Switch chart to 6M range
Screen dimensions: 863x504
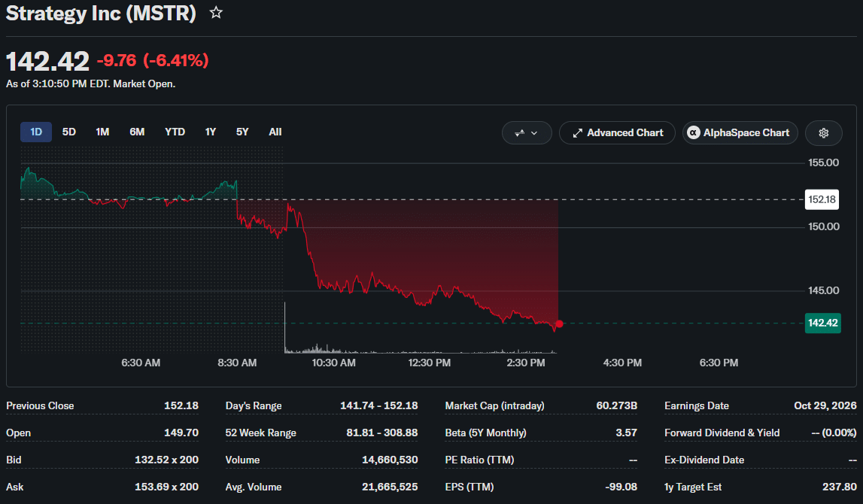click(137, 132)
